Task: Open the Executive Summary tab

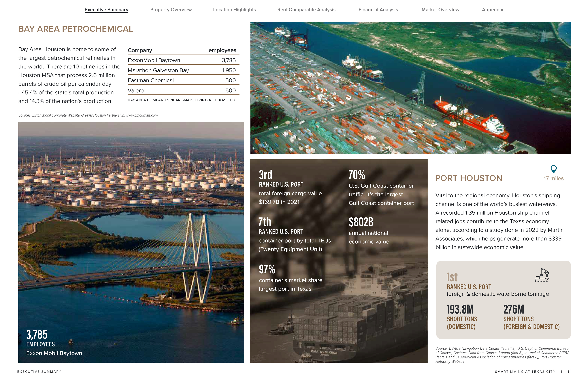Action: (x=106, y=10)
